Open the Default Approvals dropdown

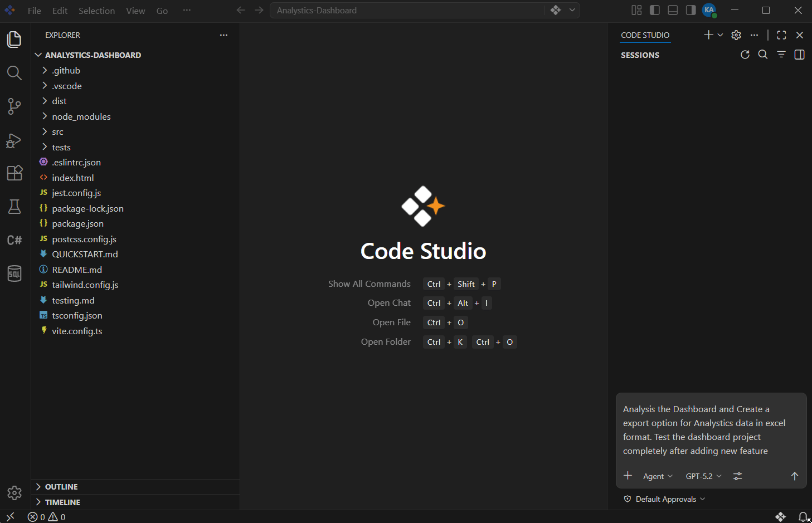665,499
